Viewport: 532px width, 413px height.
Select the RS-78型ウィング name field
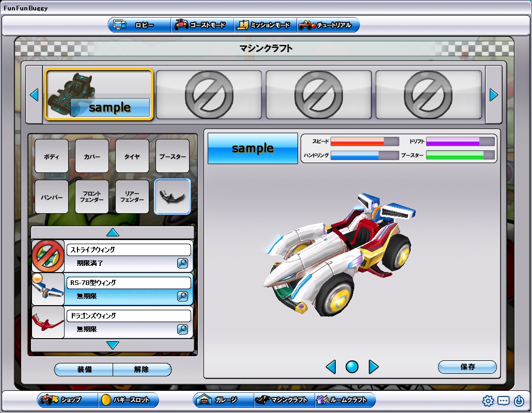tap(129, 283)
